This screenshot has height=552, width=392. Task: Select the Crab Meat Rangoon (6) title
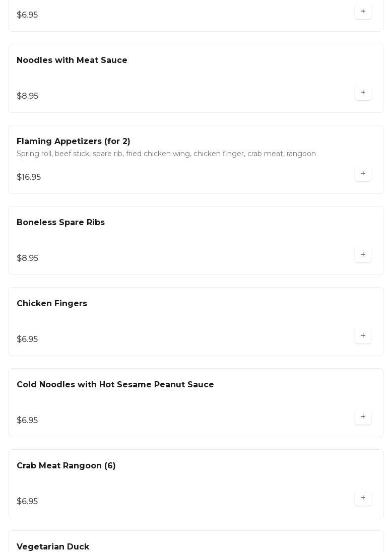[x=66, y=466]
